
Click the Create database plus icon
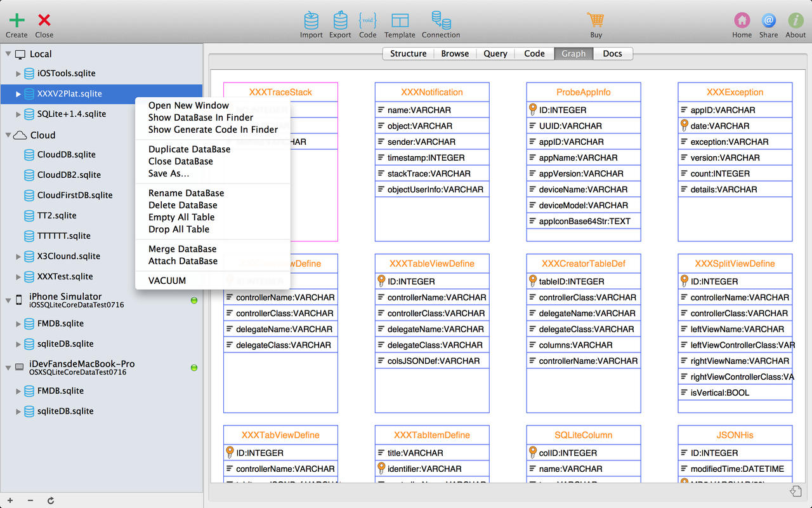pyautogui.click(x=16, y=21)
